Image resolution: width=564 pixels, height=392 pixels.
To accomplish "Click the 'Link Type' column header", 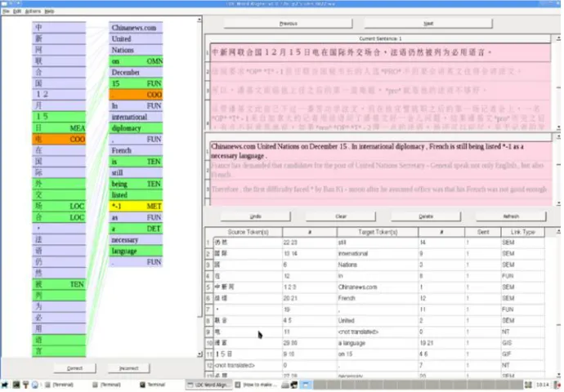I will point(522,232).
